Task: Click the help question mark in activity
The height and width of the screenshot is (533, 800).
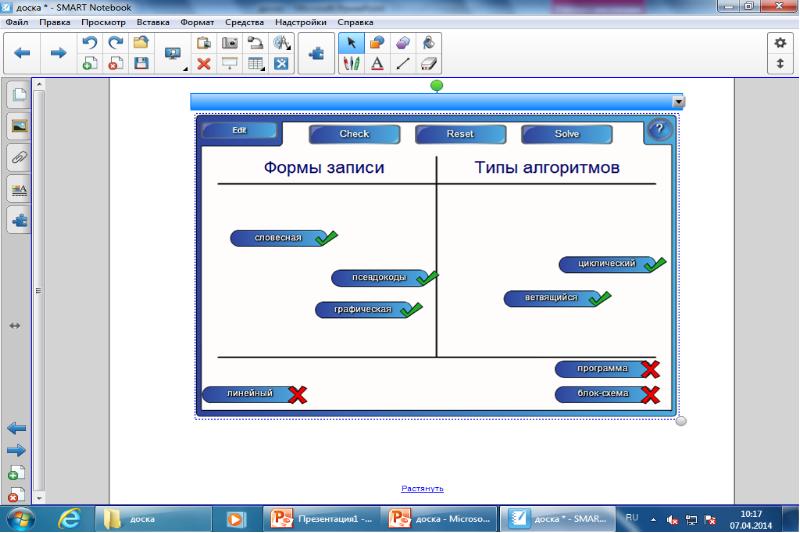Action: click(657, 129)
